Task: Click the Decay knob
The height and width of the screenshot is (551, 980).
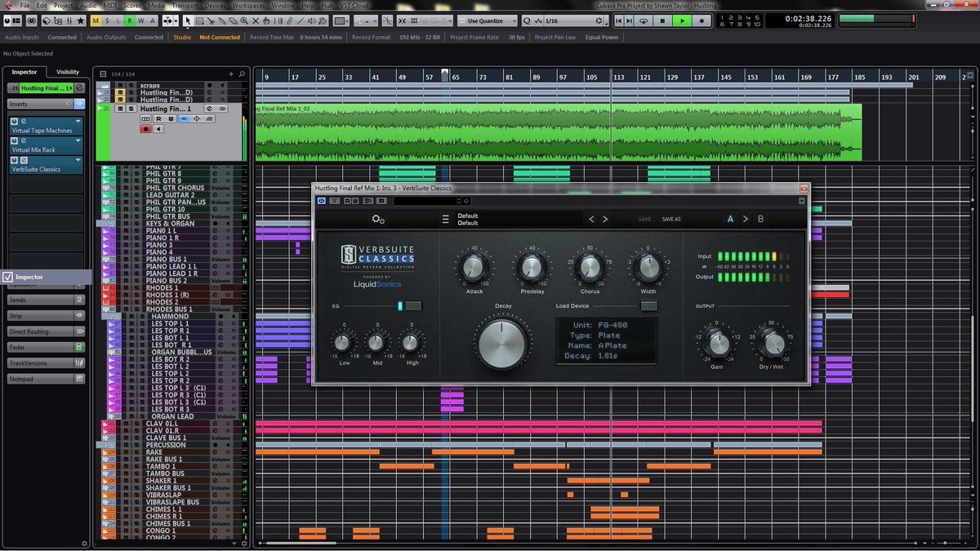Action: (503, 344)
